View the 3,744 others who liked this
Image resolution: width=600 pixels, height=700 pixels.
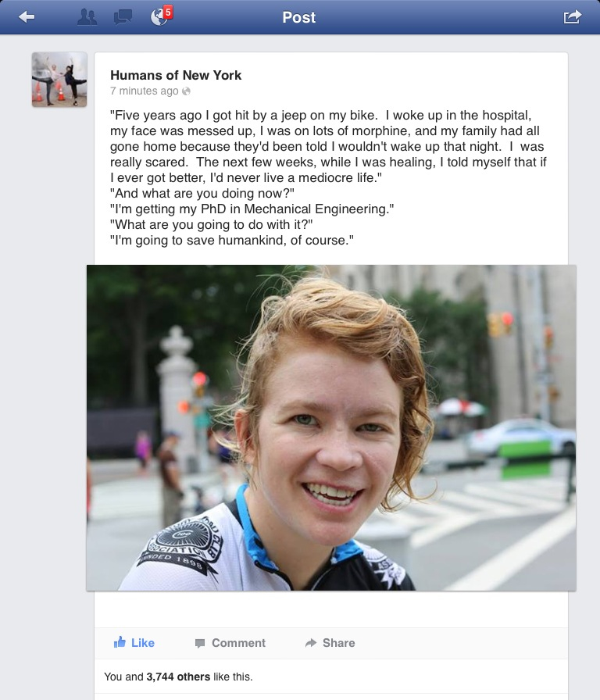(178, 677)
